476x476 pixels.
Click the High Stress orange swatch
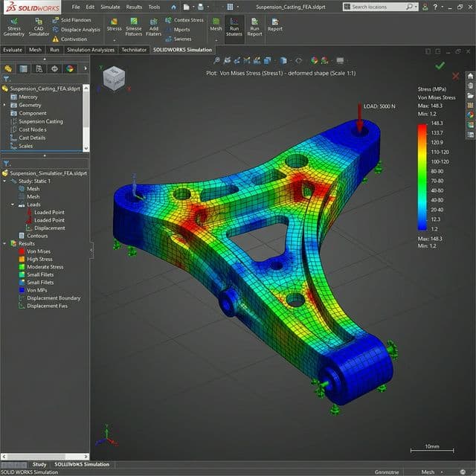[22, 260]
